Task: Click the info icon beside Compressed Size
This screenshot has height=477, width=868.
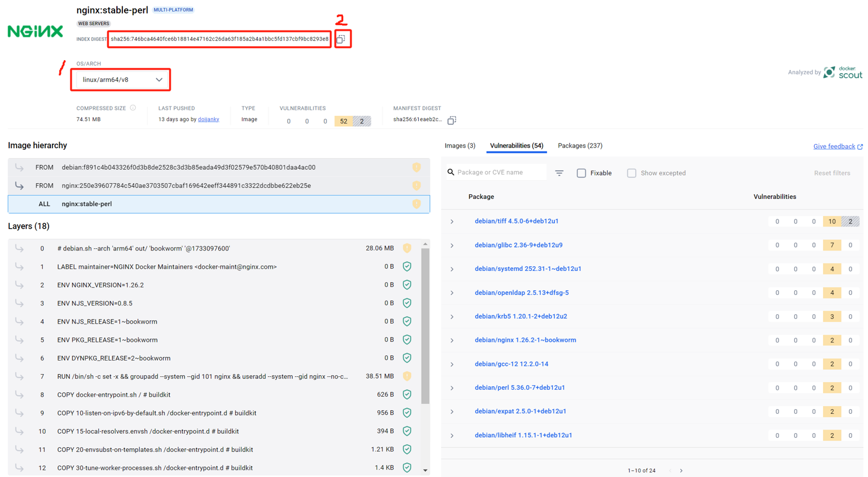Action: click(133, 108)
